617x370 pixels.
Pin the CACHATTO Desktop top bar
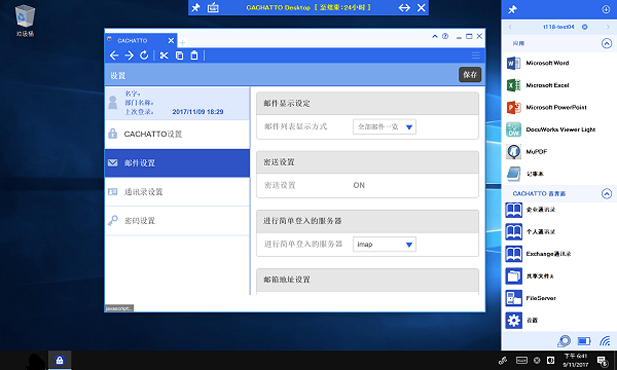pyautogui.click(x=196, y=7)
